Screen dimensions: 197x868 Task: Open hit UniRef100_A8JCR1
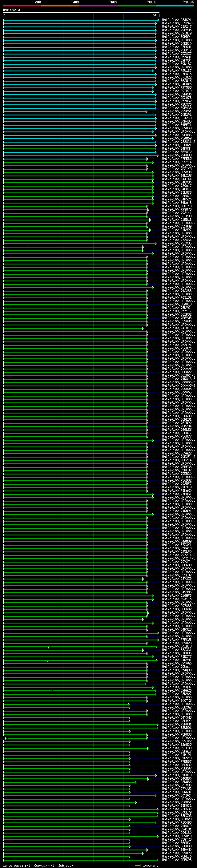(176, 20)
